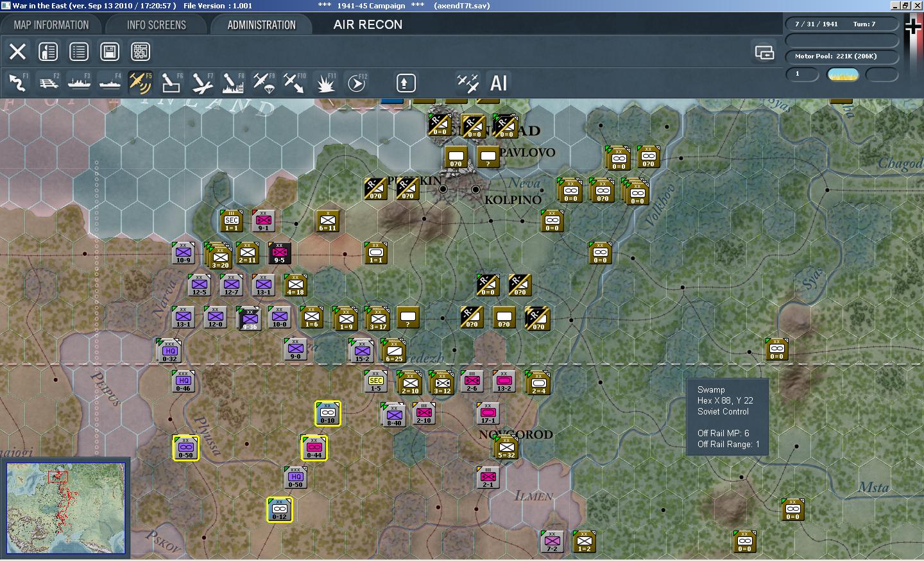Select the Soviet unit labeled 6=25
The image size is (924, 562).
coord(393,351)
